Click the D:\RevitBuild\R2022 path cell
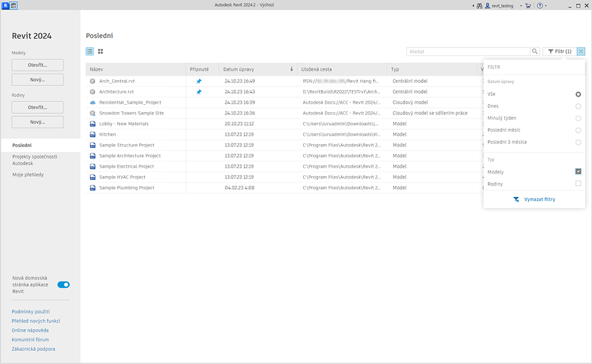 [341, 92]
